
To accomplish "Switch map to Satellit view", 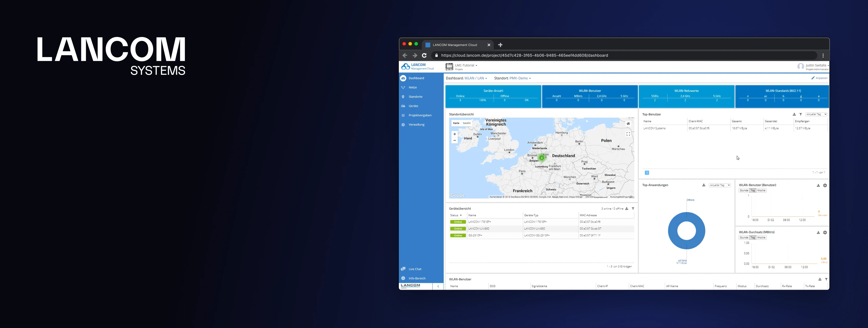I will pos(467,123).
